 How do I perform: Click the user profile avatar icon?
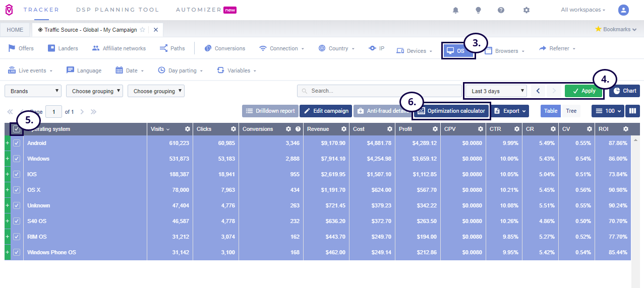(x=624, y=10)
